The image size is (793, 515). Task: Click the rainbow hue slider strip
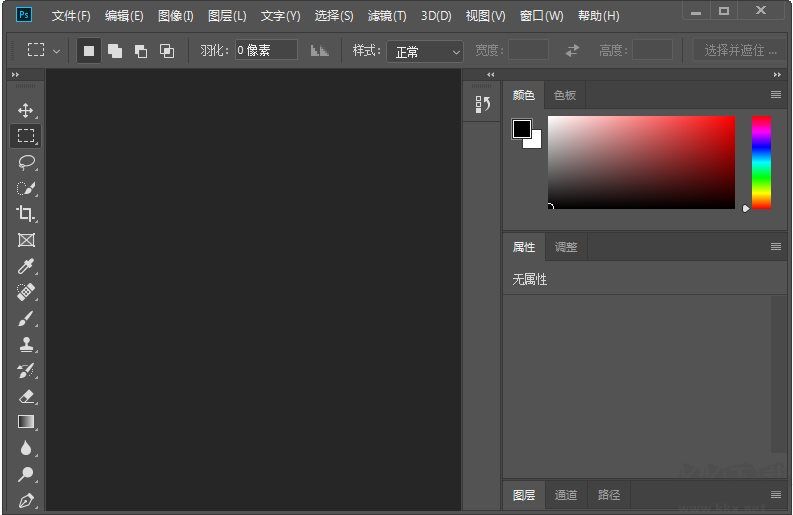tap(761, 162)
